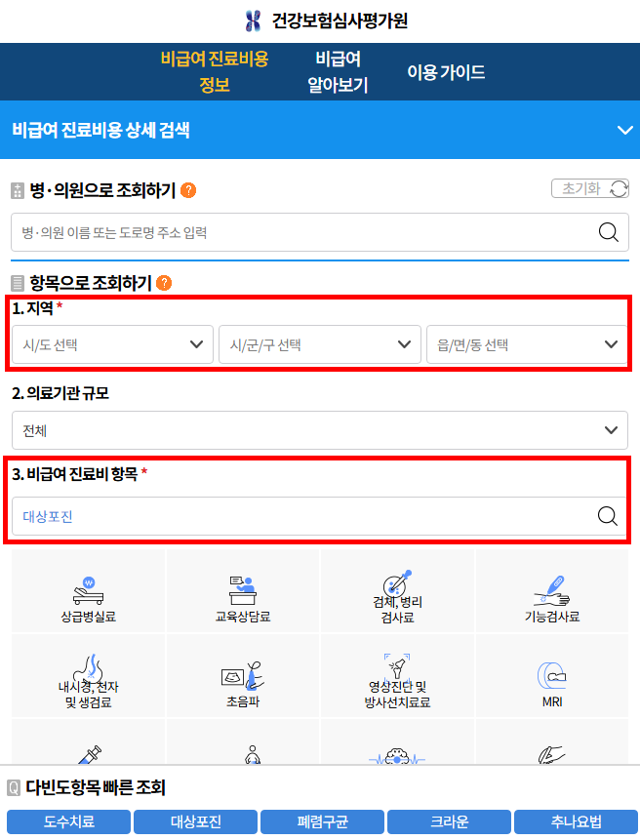Image resolution: width=640 pixels, height=840 pixels.
Task: Collapse the 비급여 진료비용 상세 검색 chevron
Action: (625, 130)
